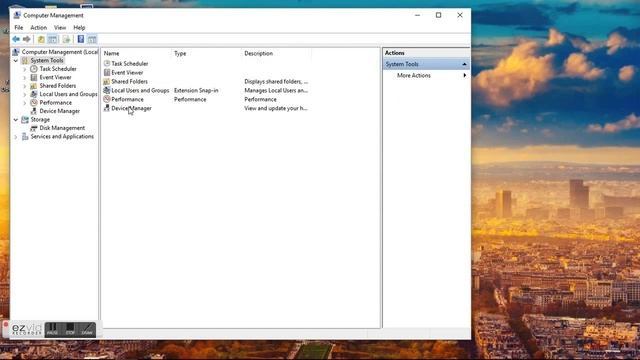Minimize the Computer Management window
This screenshot has width=640, height=360.
coord(417,15)
